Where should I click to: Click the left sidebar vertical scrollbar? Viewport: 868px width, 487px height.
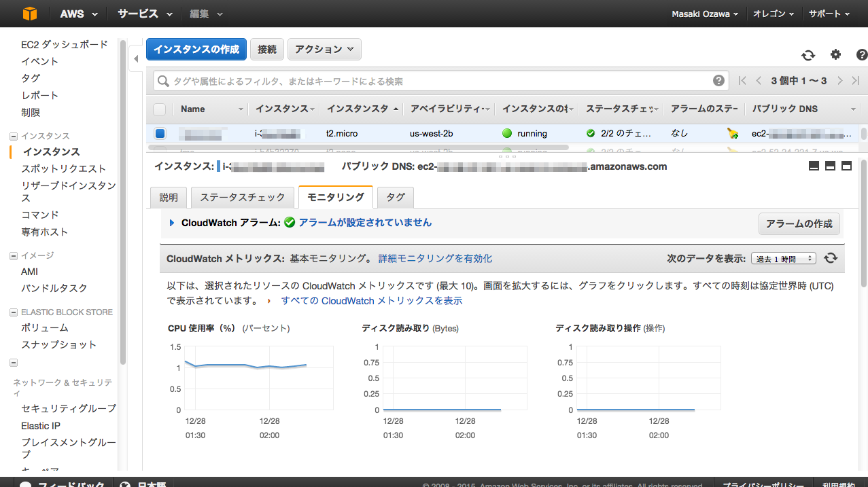click(x=123, y=202)
